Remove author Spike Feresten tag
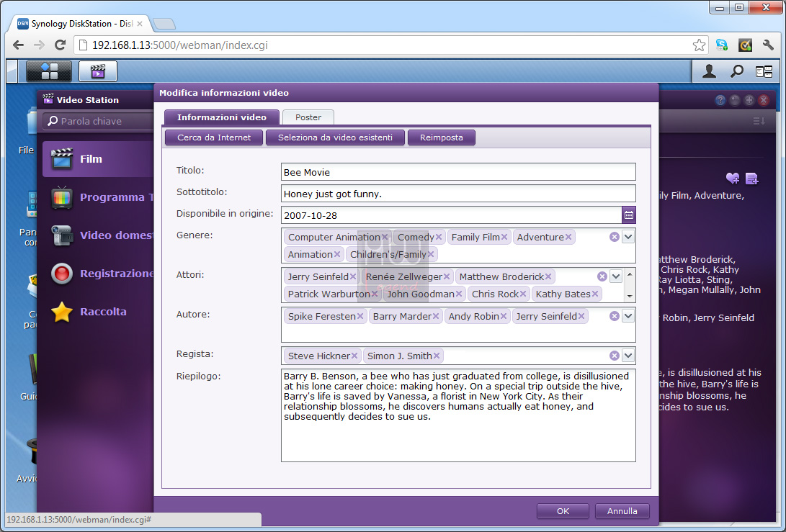Image resolution: width=786 pixels, height=532 pixels. click(x=360, y=316)
